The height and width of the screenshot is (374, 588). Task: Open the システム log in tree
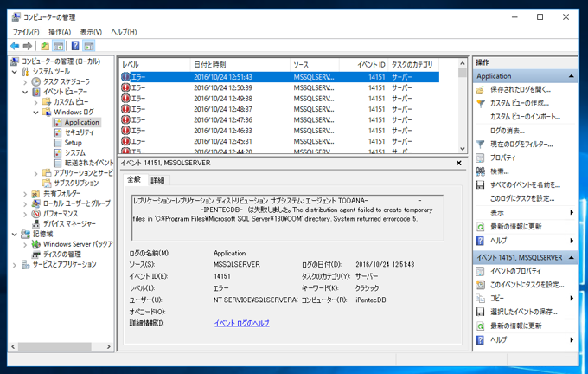(x=74, y=153)
